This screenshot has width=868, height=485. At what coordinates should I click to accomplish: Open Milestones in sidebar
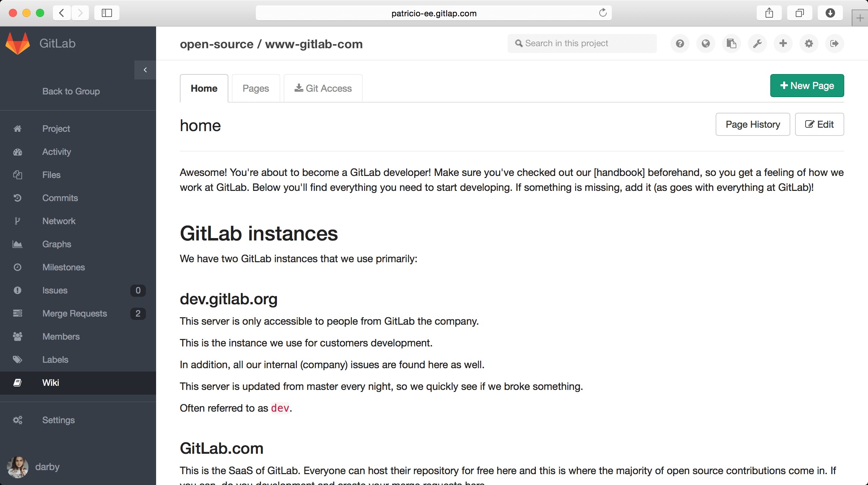pyautogui.click(x=63, y=267)
